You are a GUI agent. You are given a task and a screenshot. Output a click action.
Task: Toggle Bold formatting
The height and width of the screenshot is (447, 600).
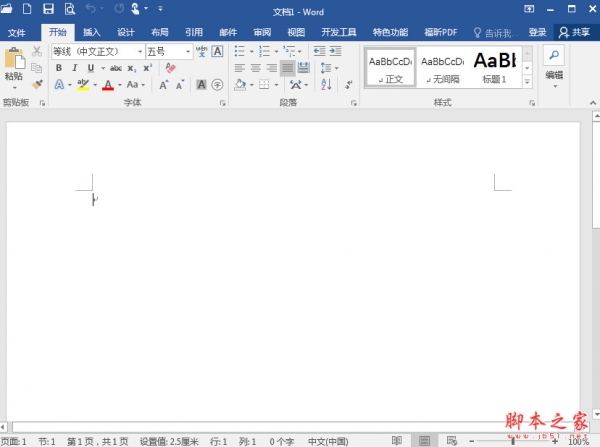pos(59,68)
